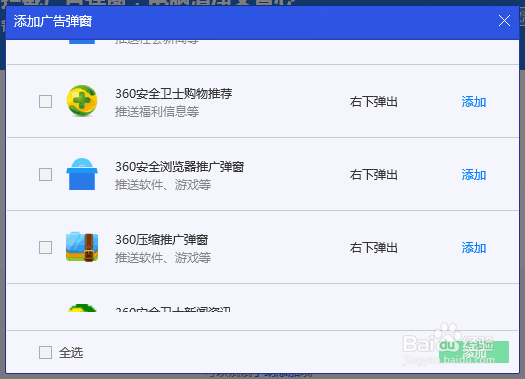Viewport: 525px width, 379px height.
Task: Click the green 添加 button at bottom
Action: click(474, 352)
